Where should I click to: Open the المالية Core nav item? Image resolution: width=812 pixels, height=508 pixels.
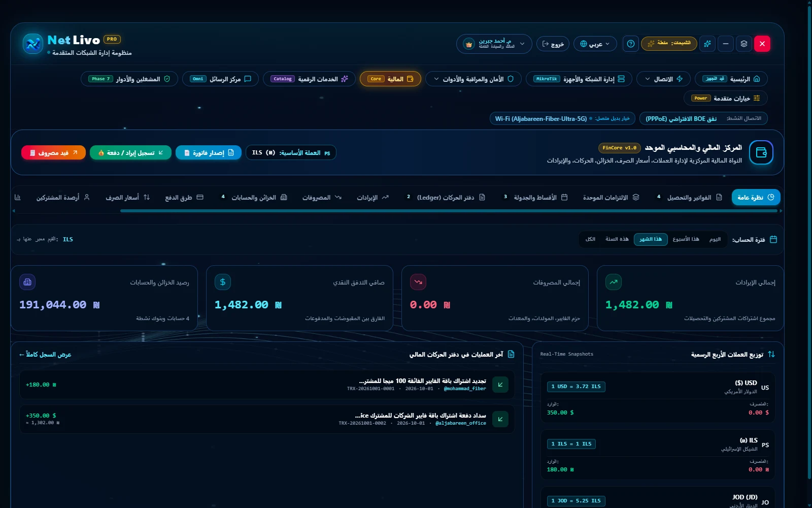coord(390,79)
